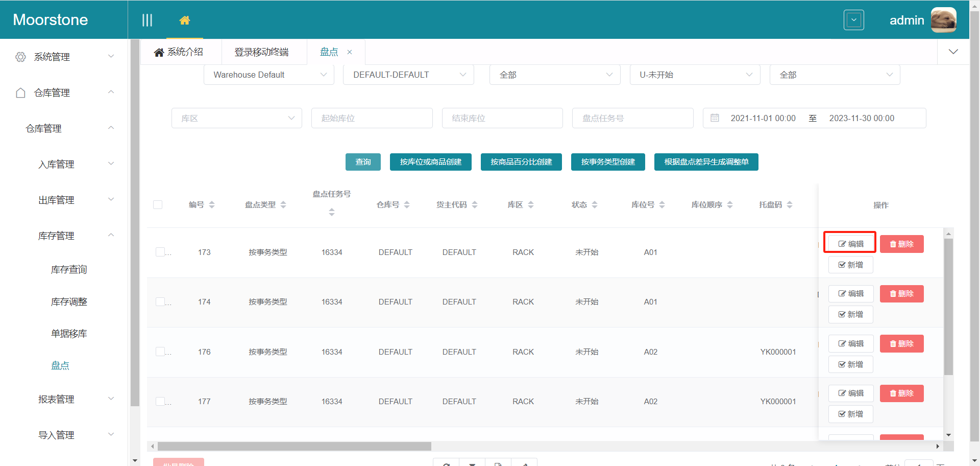Click the admin avatar picture
Image resolution: width=980 pixels, height=466 pixels.
[x=943, y=20]
